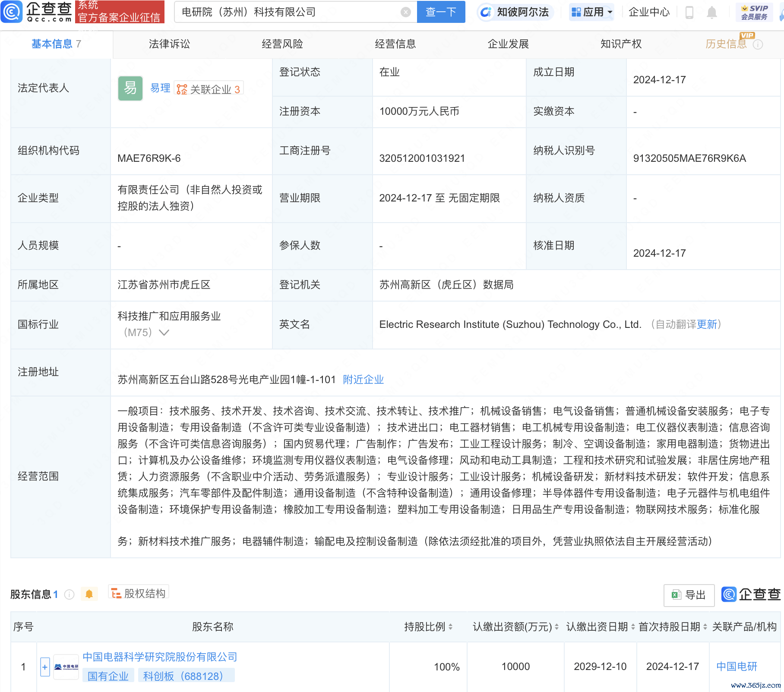Switch to 经营信息 tab
784x692 pixels.
[395, 44]
